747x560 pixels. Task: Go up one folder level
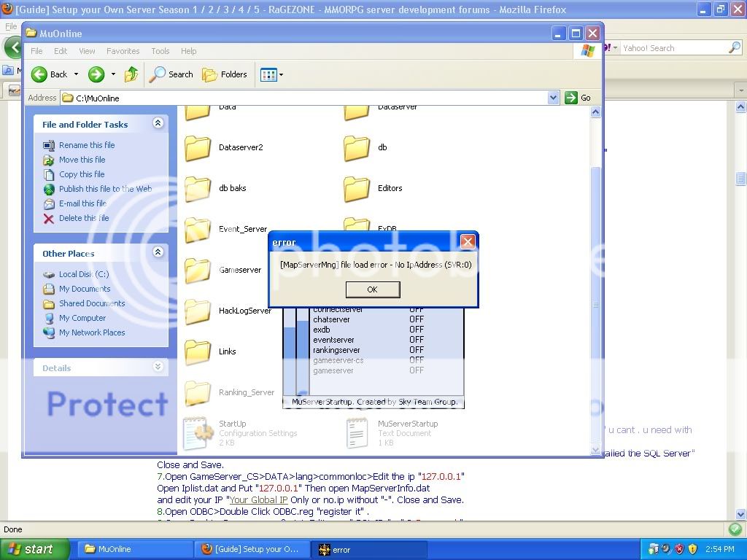[x=131, y=74]
